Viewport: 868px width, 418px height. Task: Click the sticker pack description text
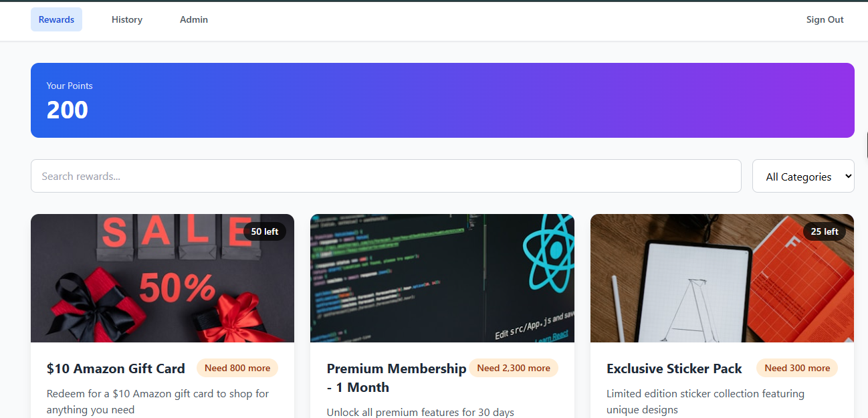pos(705,401)
